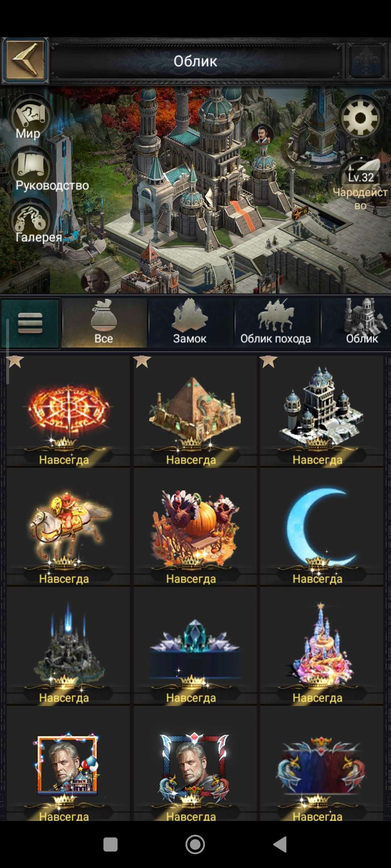Pick the teal crystal nameplate skin

(195, 646)
